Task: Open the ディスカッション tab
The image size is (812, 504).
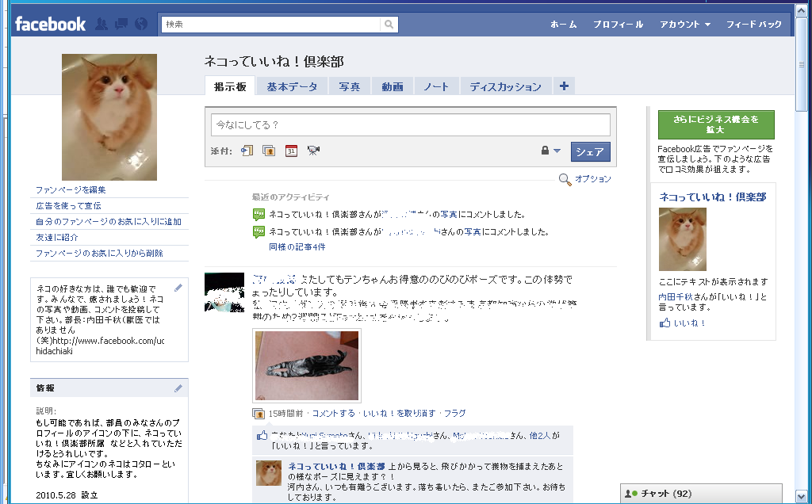Action: click(505, 86)
